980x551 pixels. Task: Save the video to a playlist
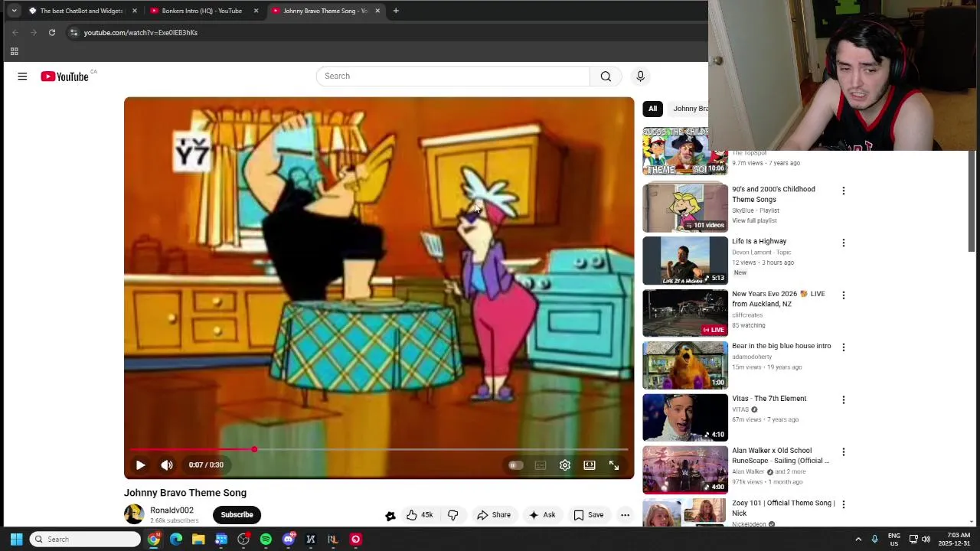click(x=589, y=515)
